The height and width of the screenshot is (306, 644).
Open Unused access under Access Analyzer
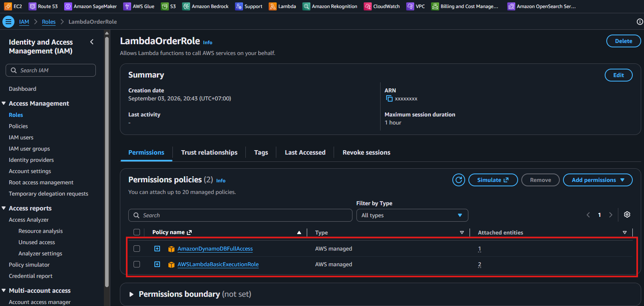(x=36, y=242)
